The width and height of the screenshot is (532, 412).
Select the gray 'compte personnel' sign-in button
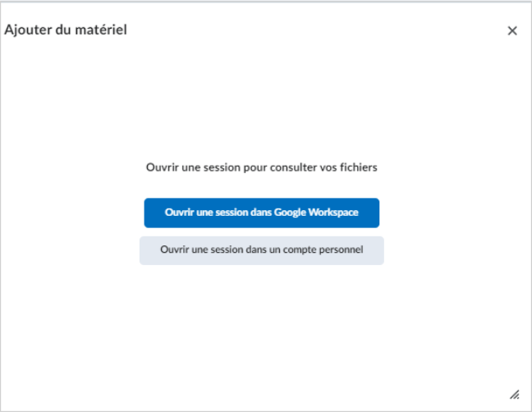tap(262, 250)
